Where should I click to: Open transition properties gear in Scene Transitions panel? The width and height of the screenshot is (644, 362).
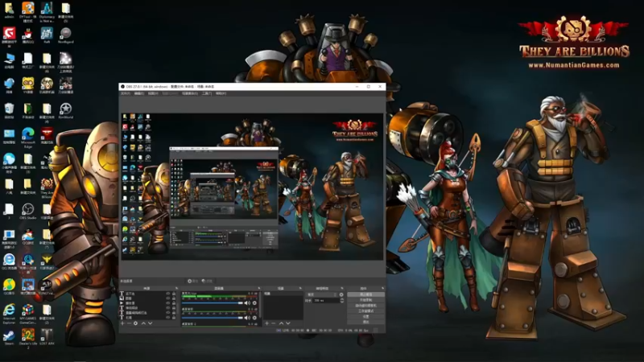[341, 294]
